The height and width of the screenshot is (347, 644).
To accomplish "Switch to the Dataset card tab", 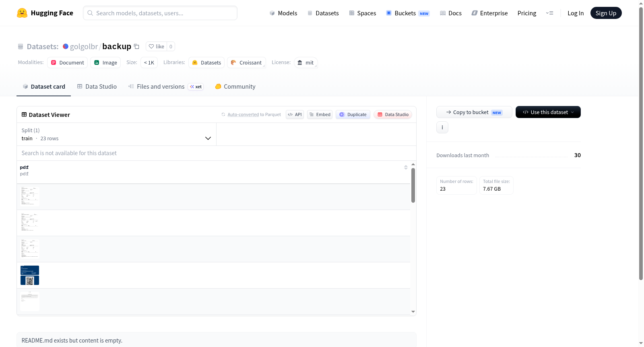I will pos(43,86).
